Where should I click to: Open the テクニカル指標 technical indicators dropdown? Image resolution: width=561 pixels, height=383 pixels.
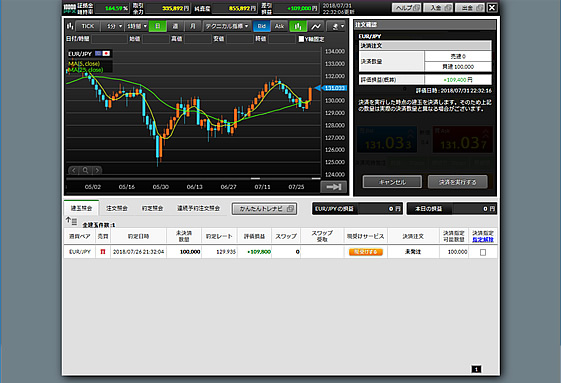click(227, 26)
